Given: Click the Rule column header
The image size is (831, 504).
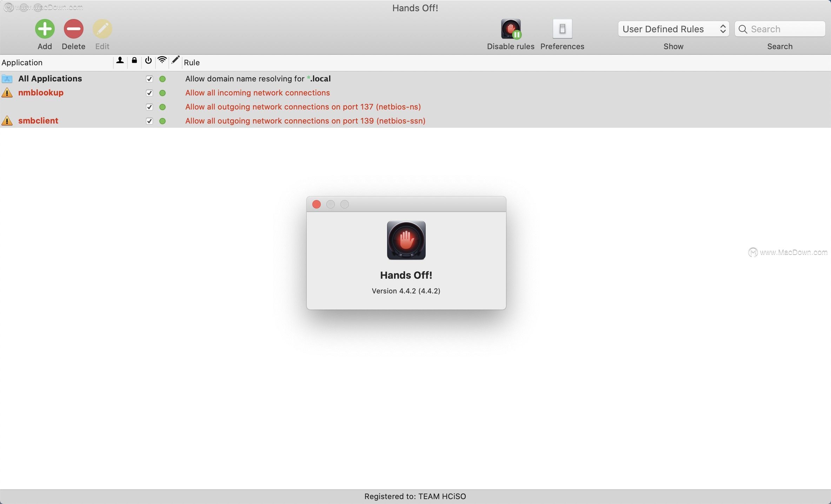Looking at the screenshot, I should pos(192,62).
